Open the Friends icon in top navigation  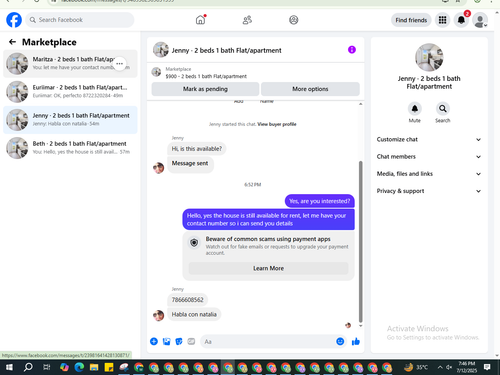(x=247, y=20)
